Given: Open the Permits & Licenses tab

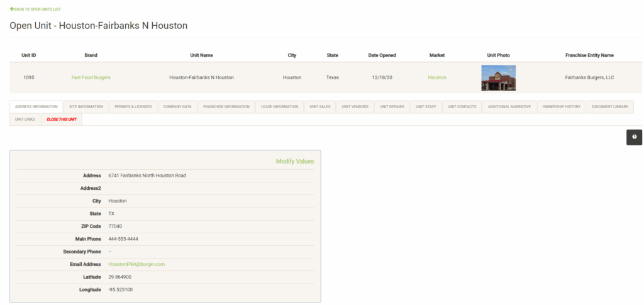Looking at the screenshot, I should [x=133, y=107].
